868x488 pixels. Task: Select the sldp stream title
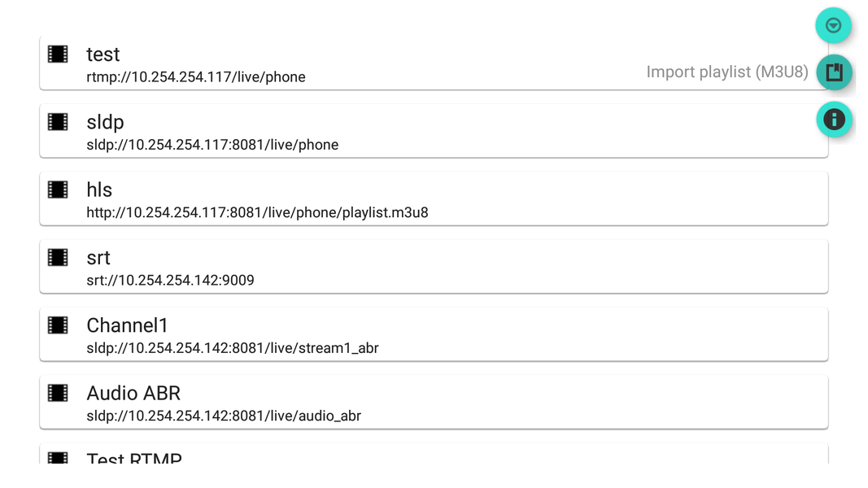(x=105, y=122)
